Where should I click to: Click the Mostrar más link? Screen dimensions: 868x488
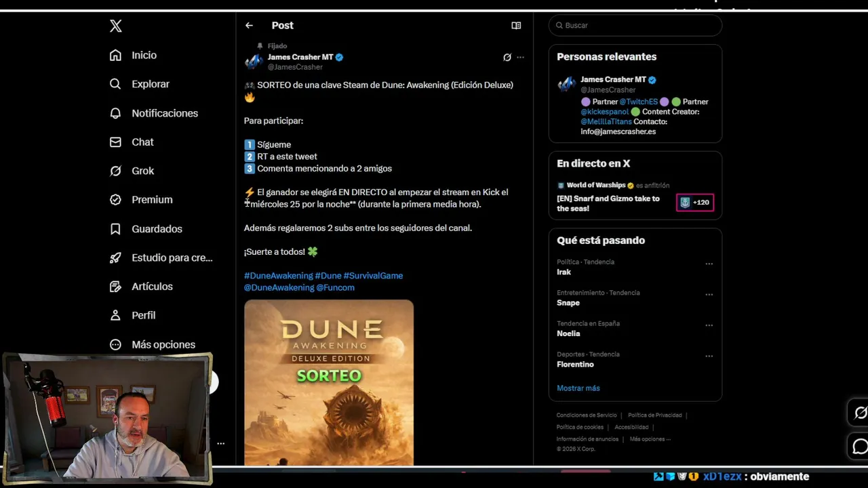coord(578,388)
